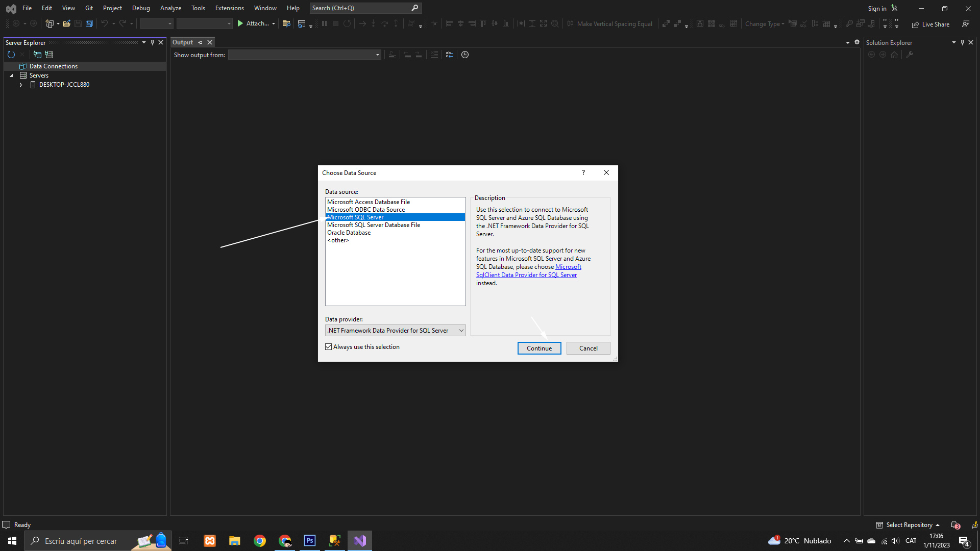Open Visual Studio from taskbar
980x551 pixels.
pyautogui.click(x=360, y=541)
